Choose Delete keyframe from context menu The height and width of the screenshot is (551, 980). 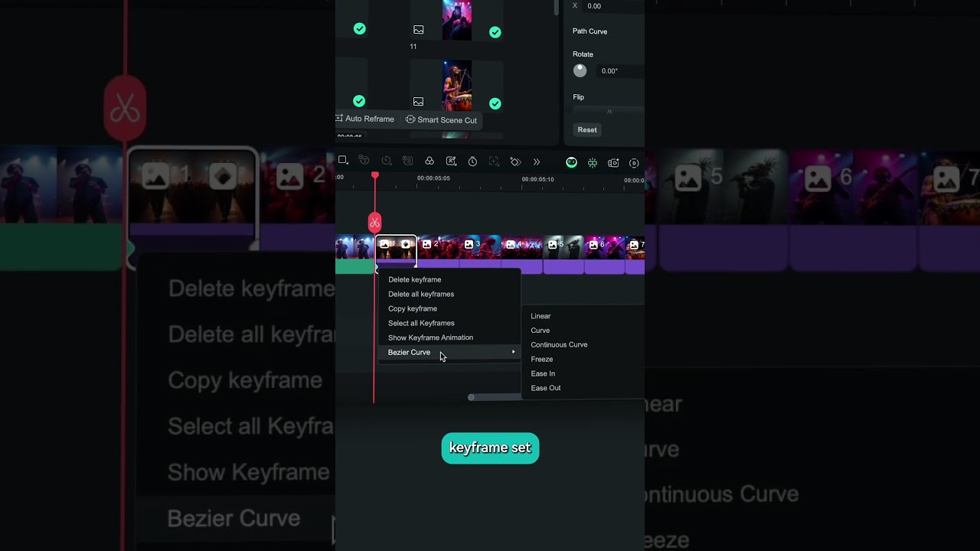point(414,279)
